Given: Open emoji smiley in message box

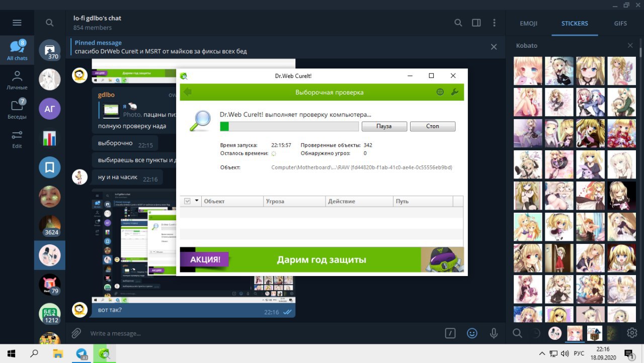Looking at the screenshot, I should tap(472, 333).
